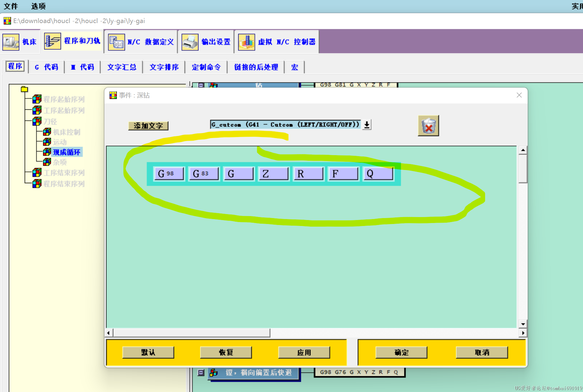Image resolution: width=583 pixels, height=392 pixels.
Task: Select 杂项 in the tree
Action: (x=60, y=162)
